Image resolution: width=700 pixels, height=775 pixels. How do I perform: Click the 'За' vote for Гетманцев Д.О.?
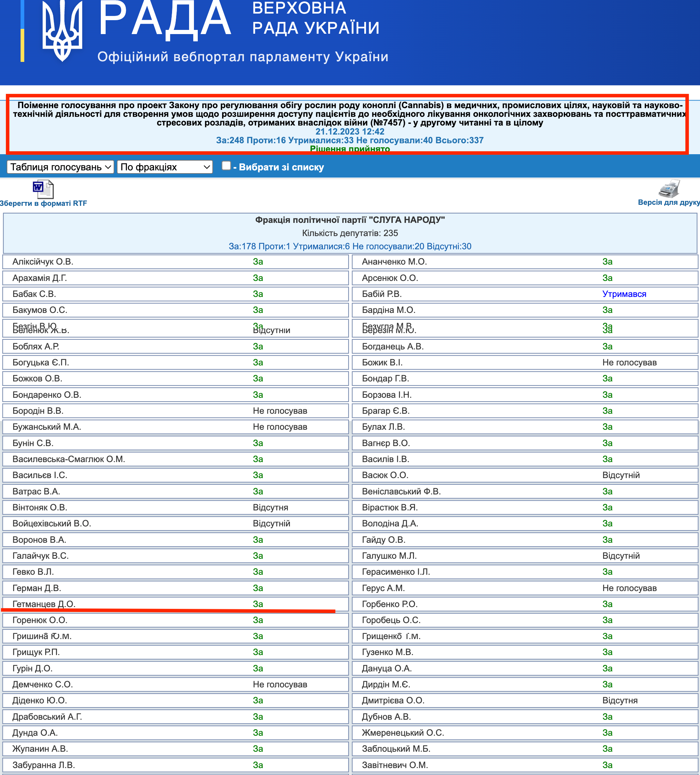[258, 604]
